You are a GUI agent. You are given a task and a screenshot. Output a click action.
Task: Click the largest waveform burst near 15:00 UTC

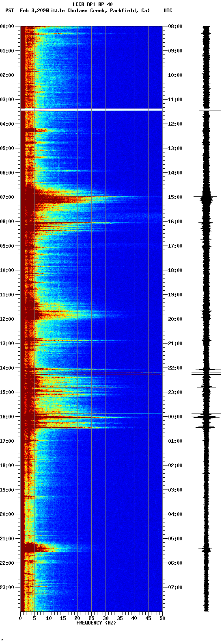click(x=206, y=198)
